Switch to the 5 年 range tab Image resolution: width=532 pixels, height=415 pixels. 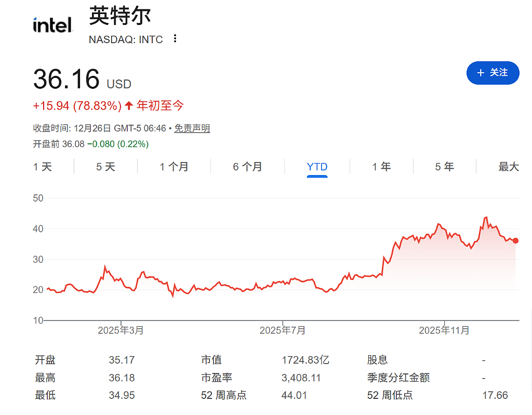pyautogui.click(x=445, y=167)
